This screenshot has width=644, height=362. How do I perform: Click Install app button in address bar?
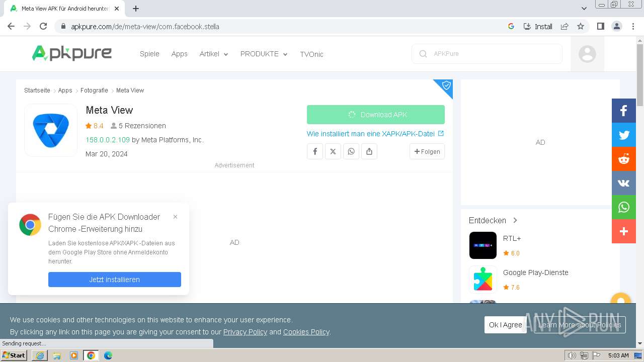click(538, 26)
